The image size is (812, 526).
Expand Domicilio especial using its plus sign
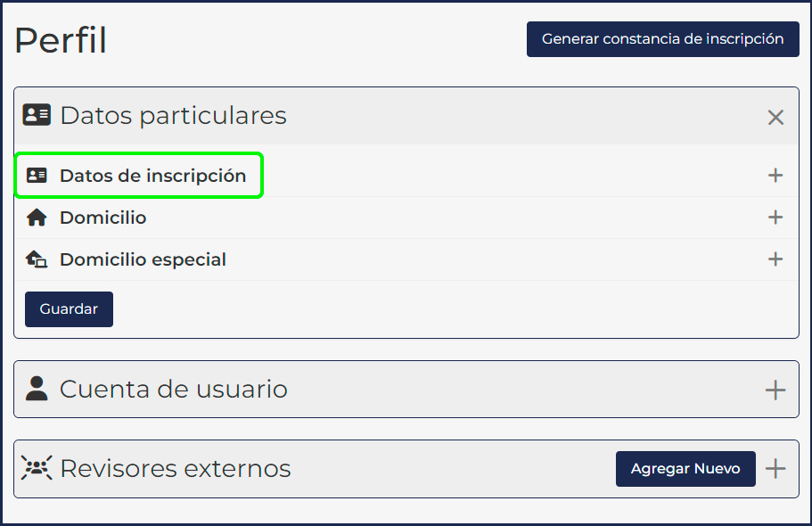[x=775, y=259]
